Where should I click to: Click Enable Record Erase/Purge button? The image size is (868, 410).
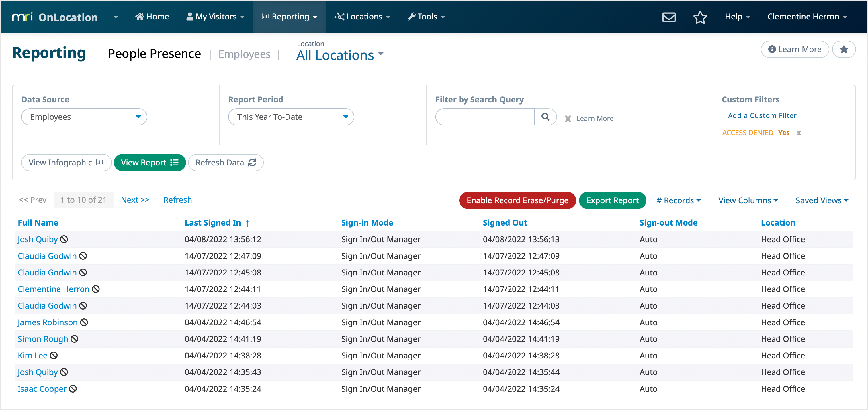click(517, 200)
